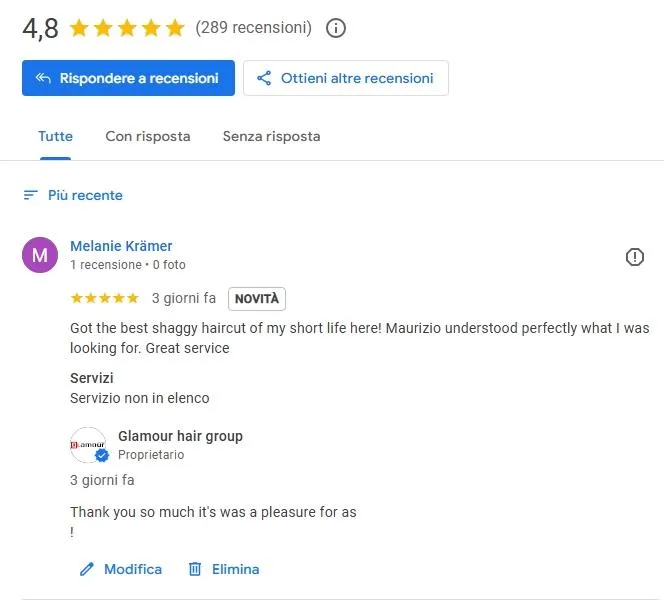Click the reply arrows icon on the blue button
The height and width of the screenshot is (600, 664).
pos(43,78)
